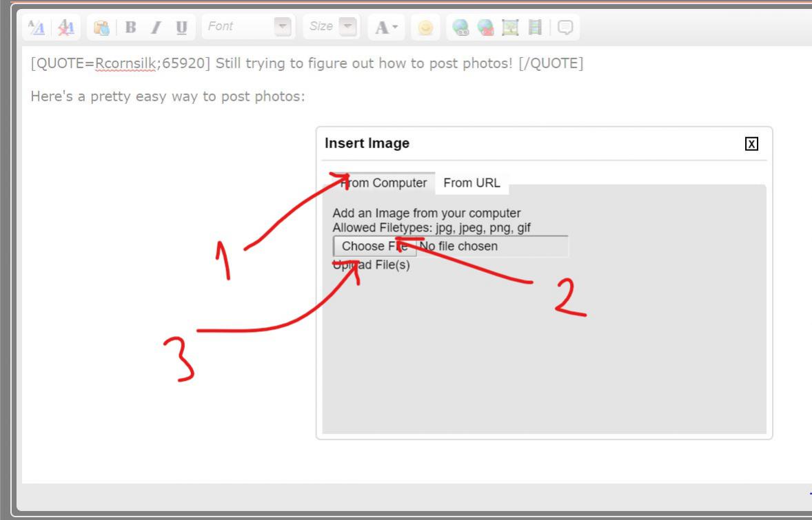The width and height of the screenshot is (812, 520).
Task: Click the insert link globe icon
Action: pyautogui.click(x=460, y=28)
